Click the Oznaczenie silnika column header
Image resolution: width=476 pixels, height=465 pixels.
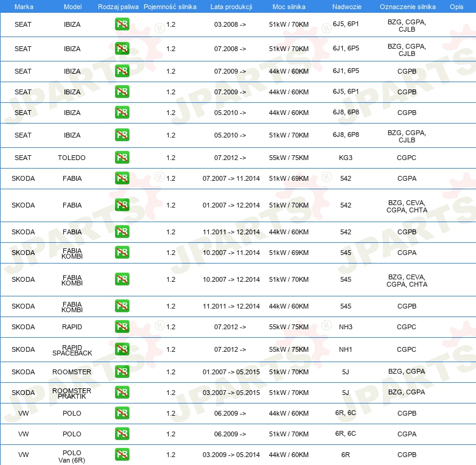tap(407, 7)
